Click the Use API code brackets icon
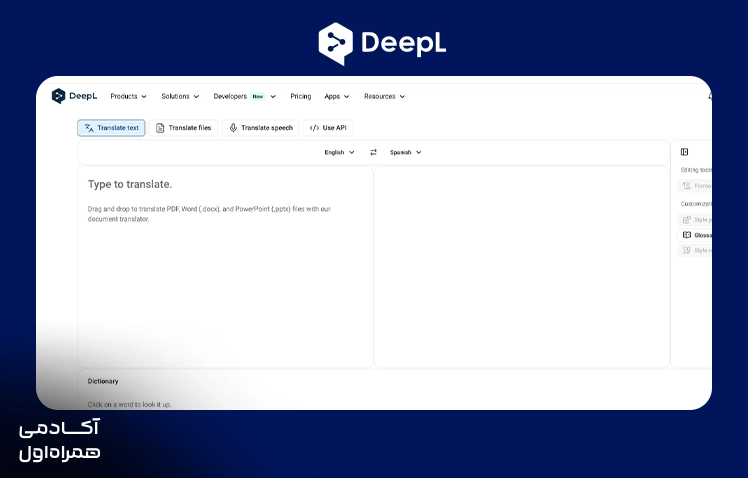 (x=314, y=128)
